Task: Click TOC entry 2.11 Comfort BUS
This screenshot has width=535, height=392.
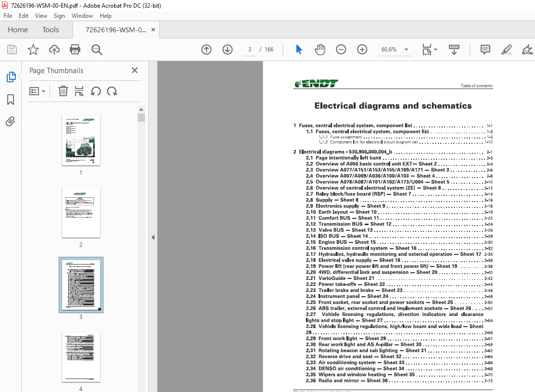Action: coord(399,218)
